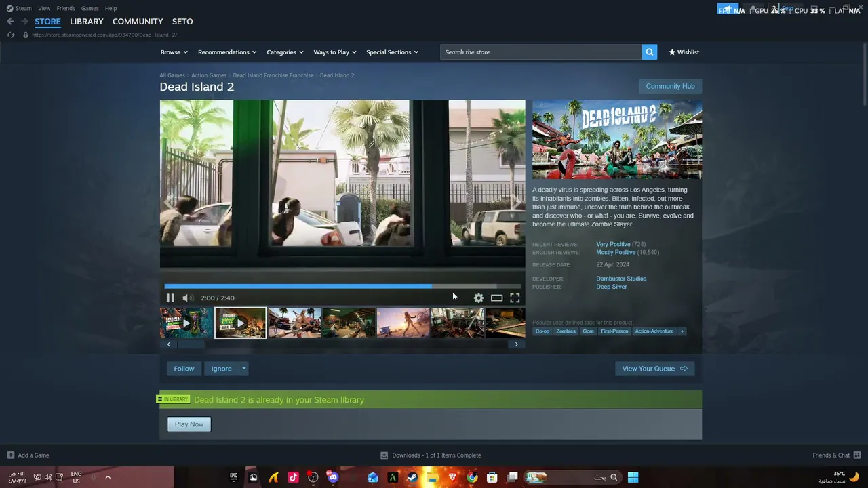
Task: Toggle theater mode on the video player
Action: pos(496,298)
